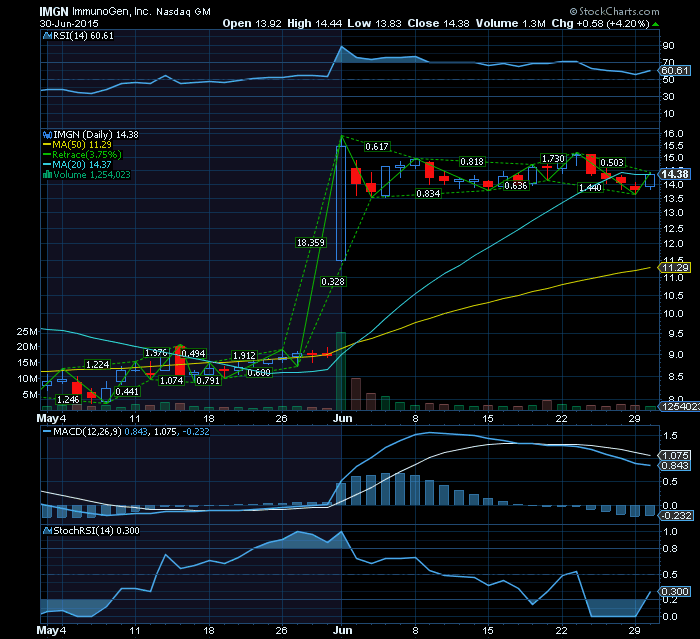This screenshot has width=700, height=639.
Task: Click the 1.440 retracement label
Action: click(x=590, y=188)
